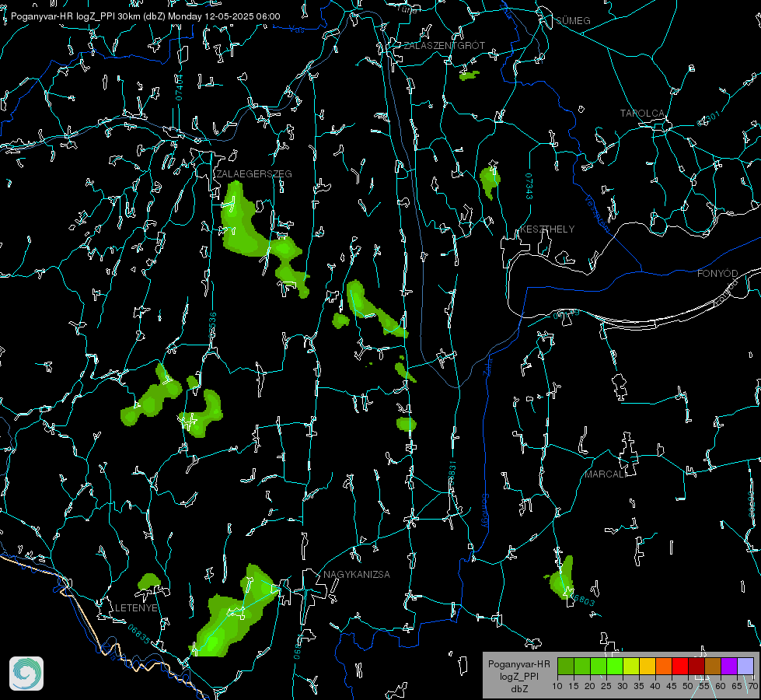Choose the purple 60-65 dBZ swatch
The height and width of the screenshot is (700, 761).
729,666
